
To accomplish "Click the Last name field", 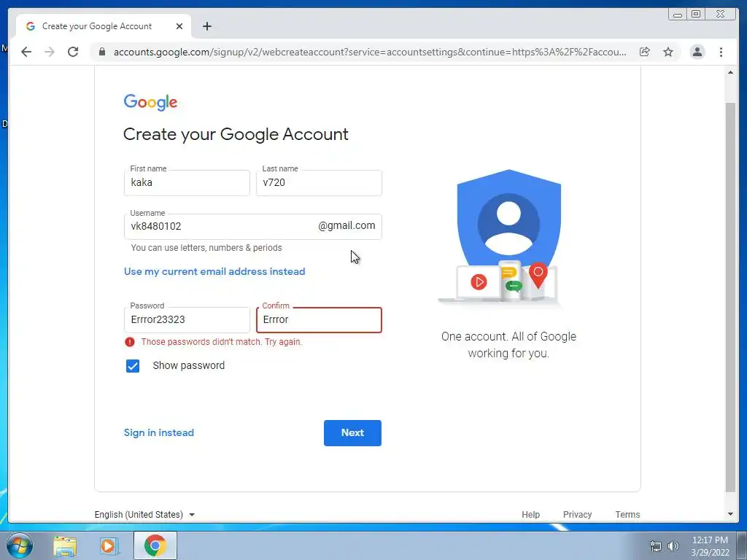I will [x=319, y=183].
